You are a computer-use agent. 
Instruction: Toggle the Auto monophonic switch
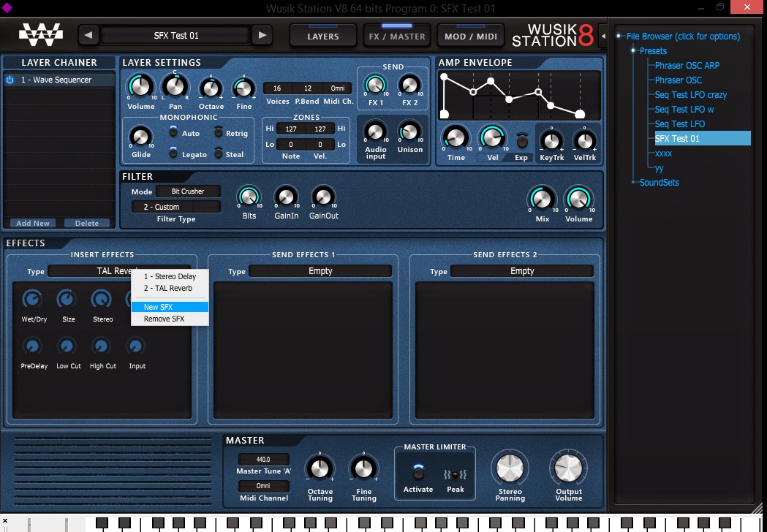pyautogui.click(x=173, y=132)
